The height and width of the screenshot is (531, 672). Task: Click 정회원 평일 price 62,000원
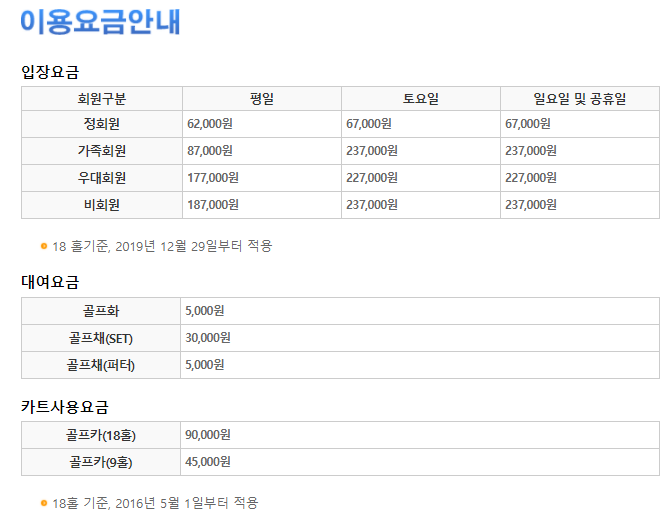(x=210, y=124)
